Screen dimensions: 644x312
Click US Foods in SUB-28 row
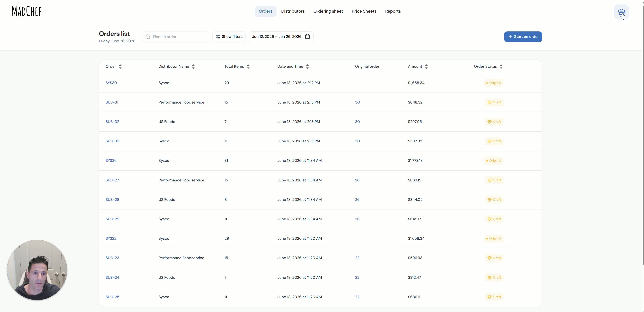click(x=167, y=200)
